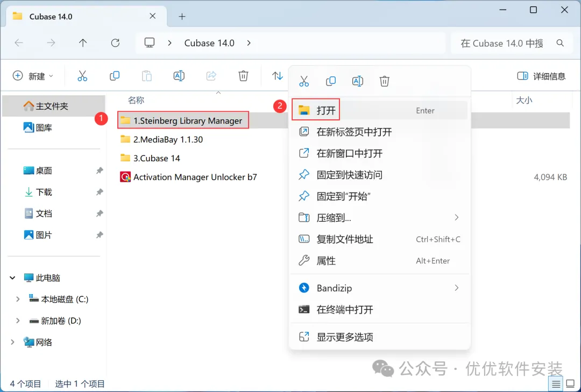Select Activation Manager Unlocker b7 file name
This screenshot has height=392, width=581.
point(195,177)
